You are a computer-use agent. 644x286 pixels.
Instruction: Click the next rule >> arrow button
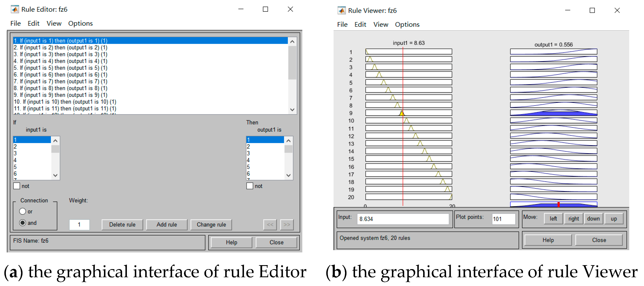[x=287, y=224]
